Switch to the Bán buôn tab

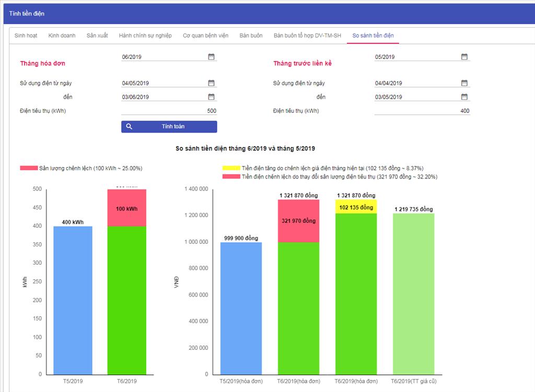click(251, 35)
